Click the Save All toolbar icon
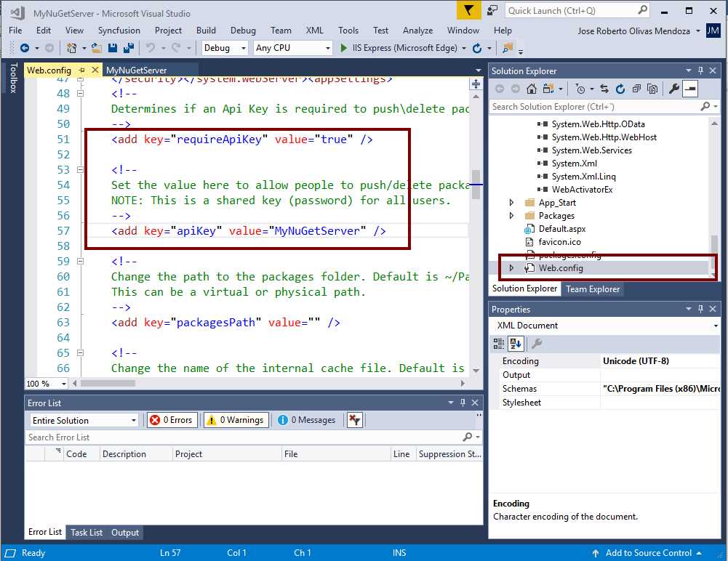 (x=129, y=48)
